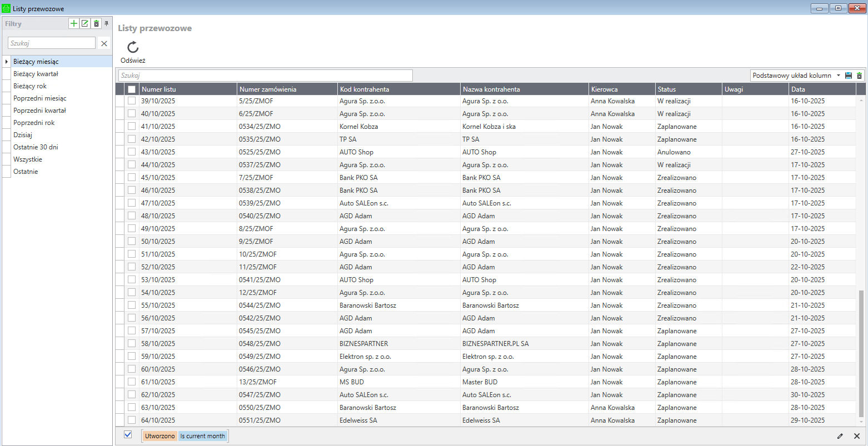Disable the Utworzono filter checkbox at the bottom
The height and width of the screenshot is (446, 868).
pyautogui.click(x=128, y=434)
